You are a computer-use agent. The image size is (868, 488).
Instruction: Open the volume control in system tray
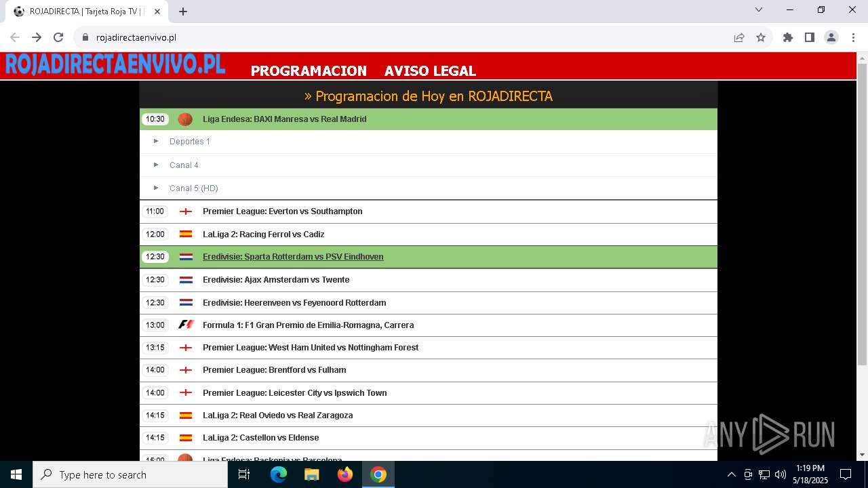tap(781, 474)
